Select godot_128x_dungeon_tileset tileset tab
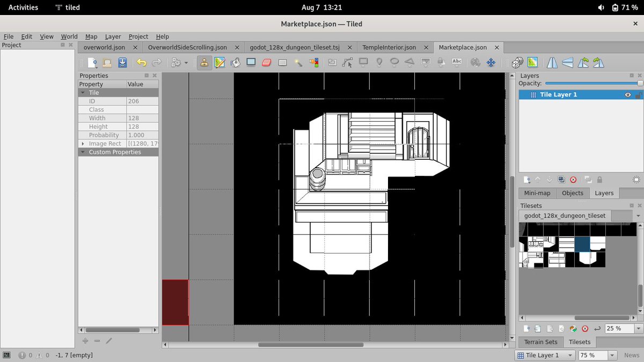This screenshot has height=362, width=644. coord(565,216)
